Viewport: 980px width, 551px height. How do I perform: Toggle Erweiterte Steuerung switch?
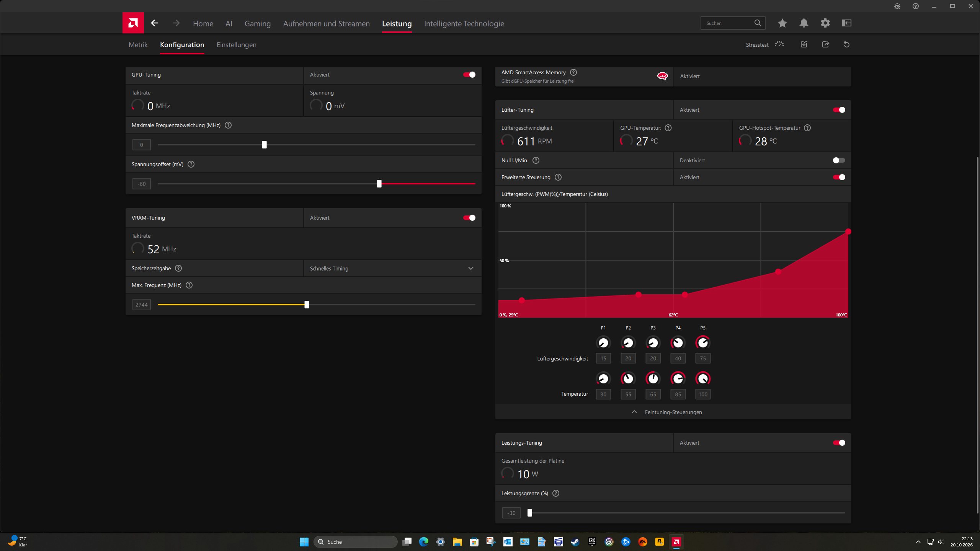[x=839, y=177]
